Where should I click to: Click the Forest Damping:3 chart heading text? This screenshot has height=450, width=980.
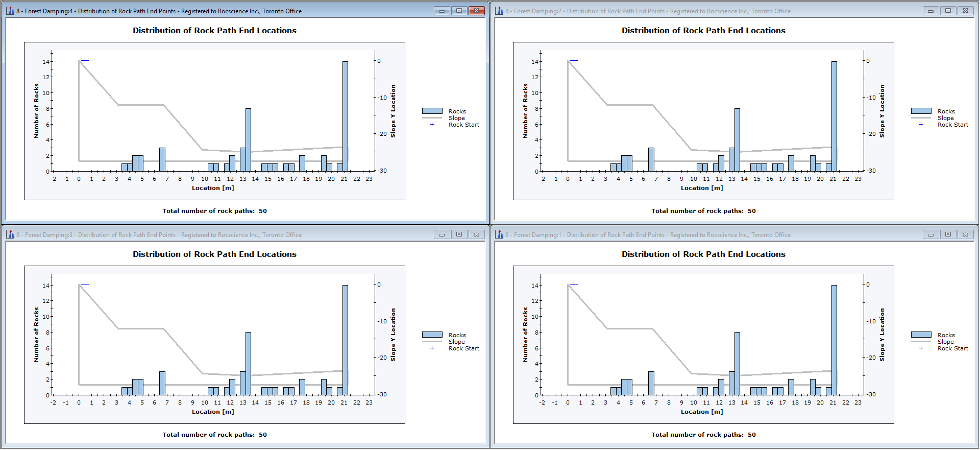214,254
